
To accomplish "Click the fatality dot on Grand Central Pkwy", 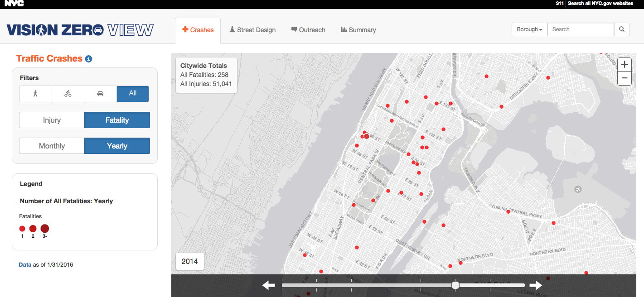I will tap(508, 211).
